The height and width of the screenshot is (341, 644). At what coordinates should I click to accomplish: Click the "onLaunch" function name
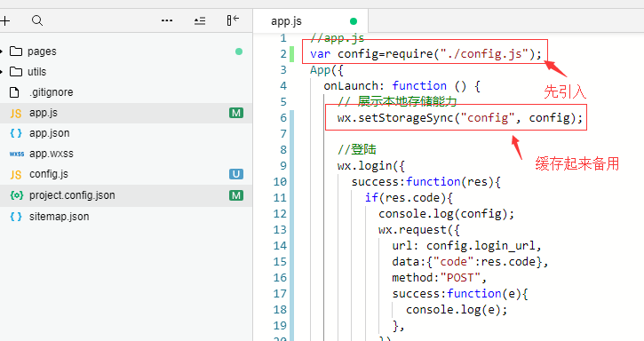tap(351, 86)
